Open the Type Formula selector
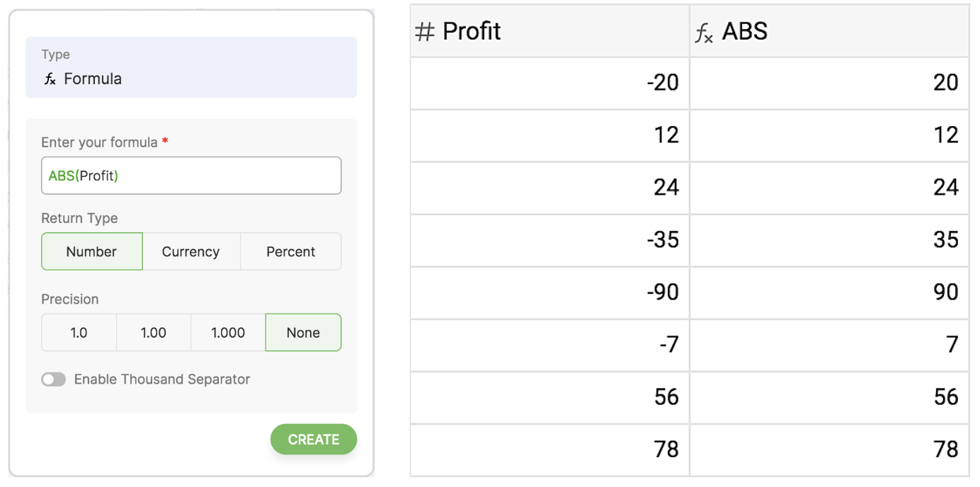The height and width of the screenshot is (487, 980). coord(191,67)
